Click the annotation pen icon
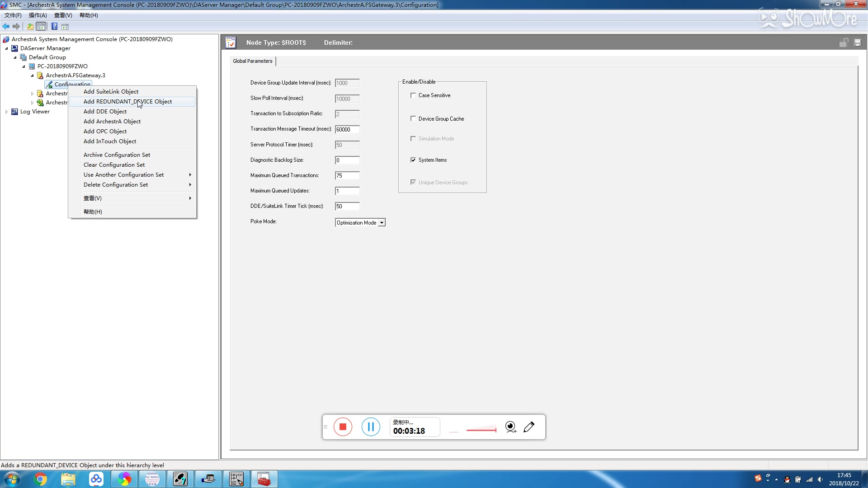868x488 pixels. (529, 427)
